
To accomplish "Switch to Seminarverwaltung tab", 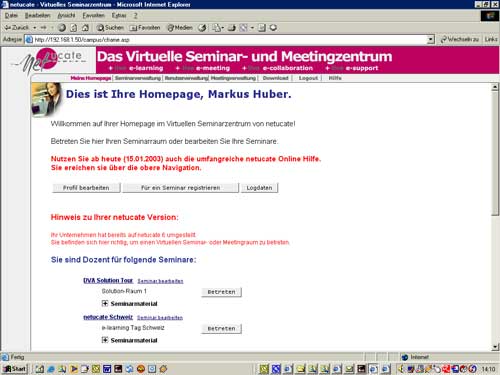I will pyautogui.click(x=138, y=78).
